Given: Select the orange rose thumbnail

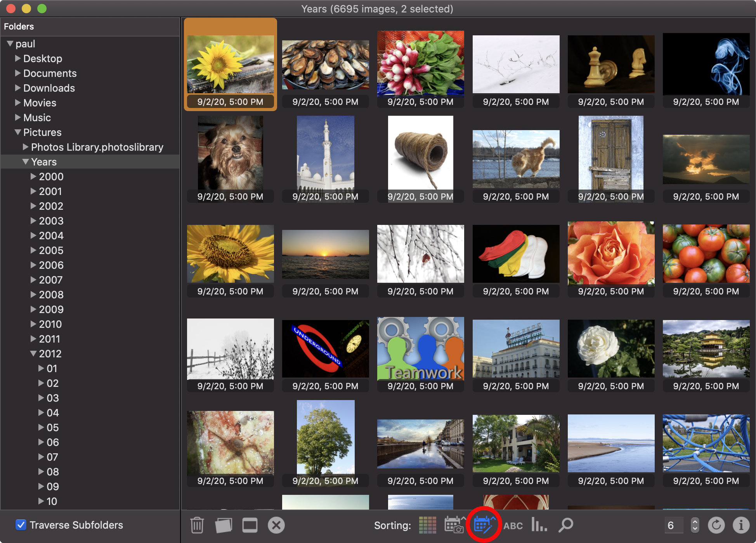Looking at the screenshot, I should [x=611, y=254].
